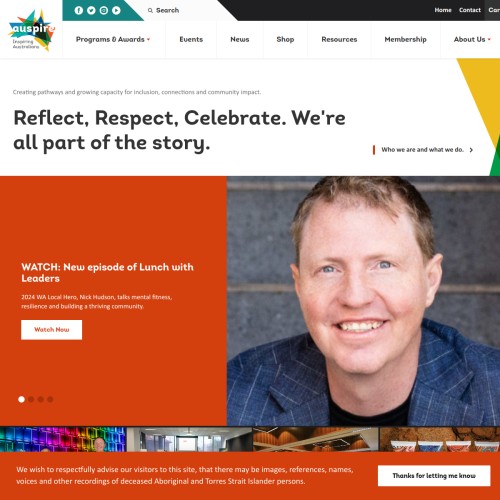Open the rainbow-lit wall thumbnail
500x500 pixels.
63,439
